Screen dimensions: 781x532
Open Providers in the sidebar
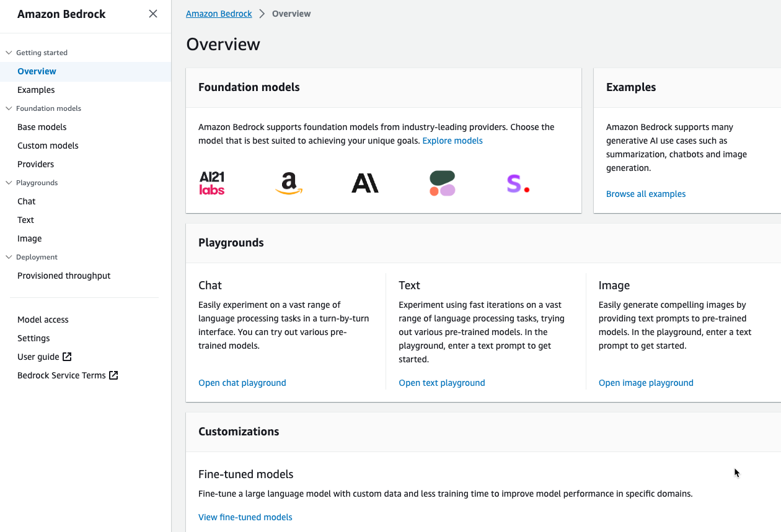(35, 164)
